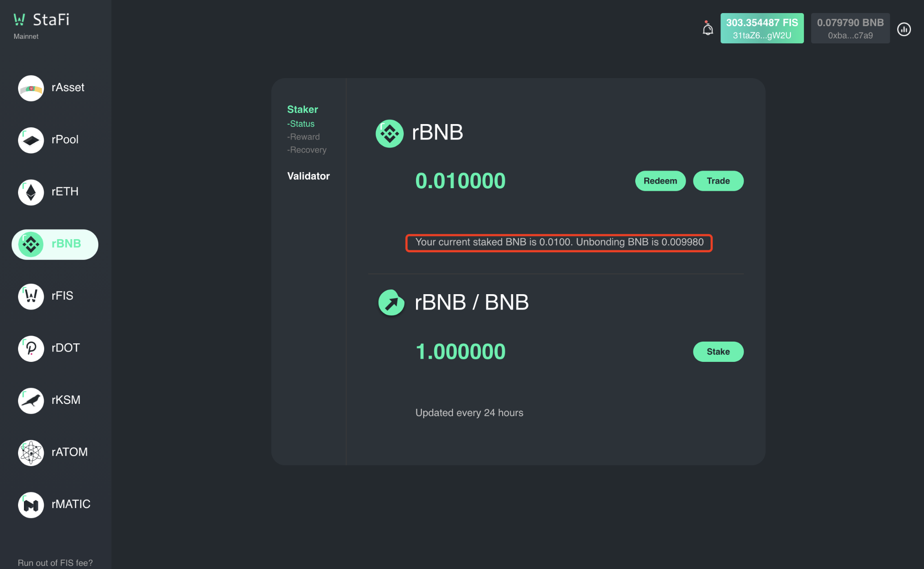Click the BNB wallet address box

tap(850, 28)
